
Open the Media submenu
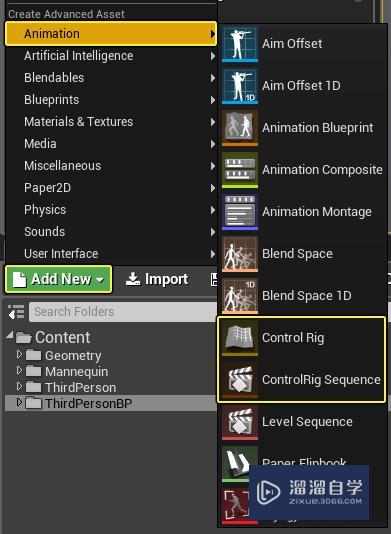click(x=111, y=144)
